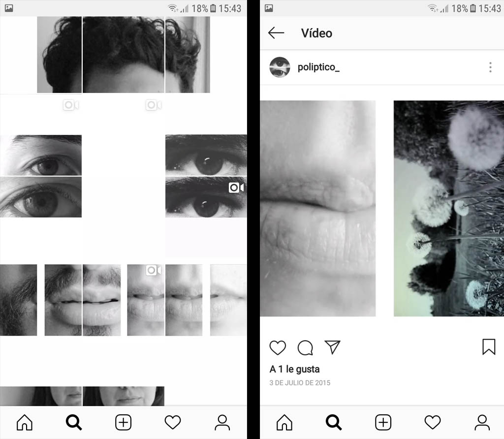
Task: Open activity heart tab in right screen
Action: click(432, 422)
